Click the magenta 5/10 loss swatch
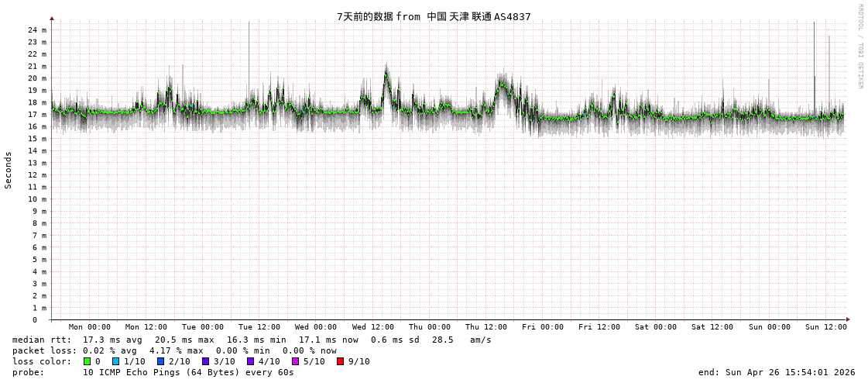This screenshot has width=868, height=383. click(295, 361)
